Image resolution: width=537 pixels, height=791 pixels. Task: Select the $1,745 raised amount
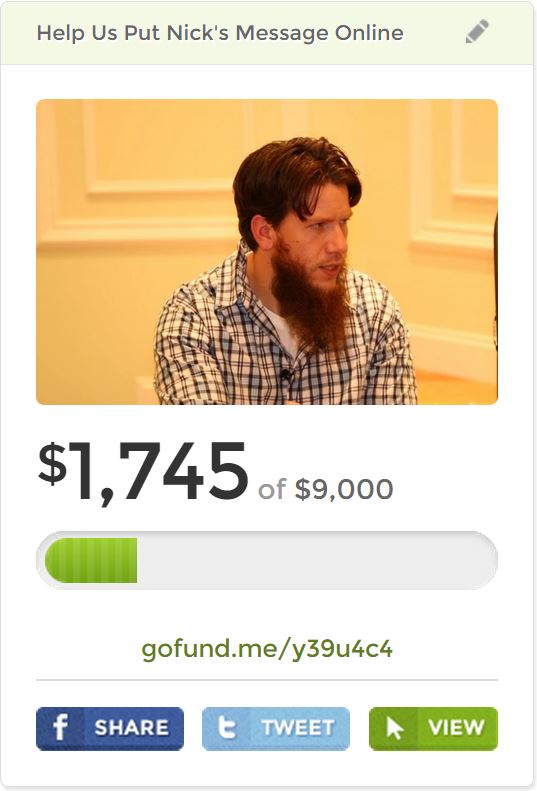(x=143, y=472)
